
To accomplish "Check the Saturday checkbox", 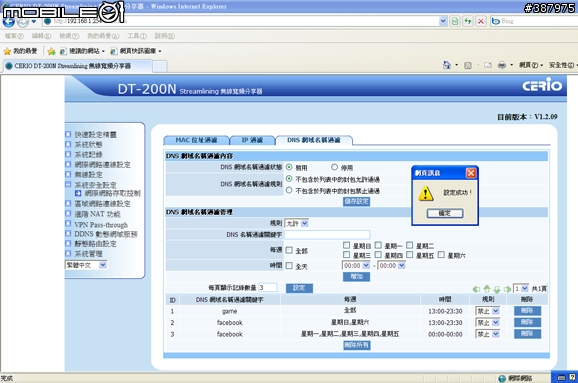I will (x=441, y=255).
